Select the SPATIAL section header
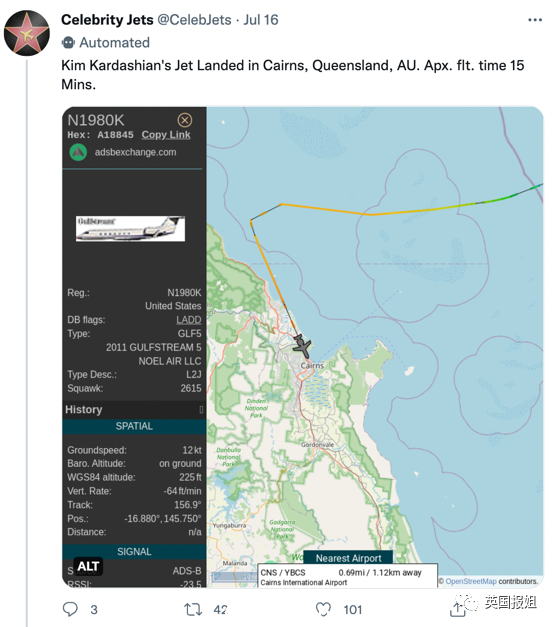The height and width of the screenshot is (627, 554). point(134,426)
